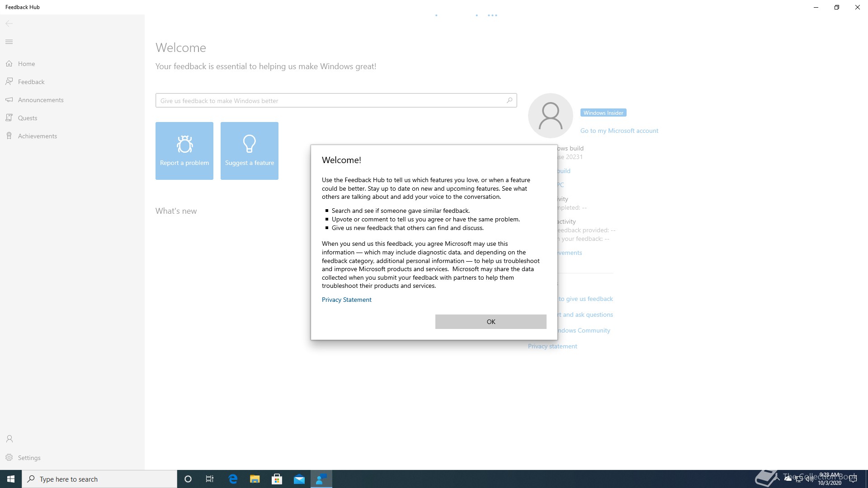Screen dimensions: 868x488
Task: Click the Quests icon
Action: coord(9,117)
